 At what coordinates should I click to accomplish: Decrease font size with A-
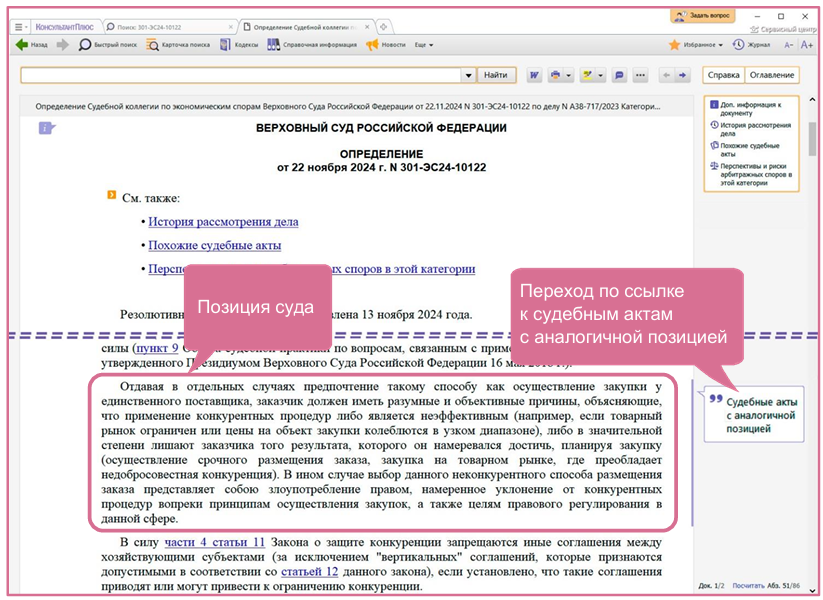click(788, 45)
